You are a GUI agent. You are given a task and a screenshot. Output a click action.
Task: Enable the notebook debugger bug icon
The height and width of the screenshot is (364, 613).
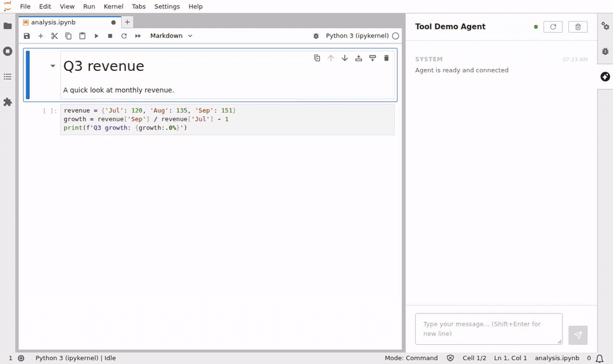tap(316, 36)
